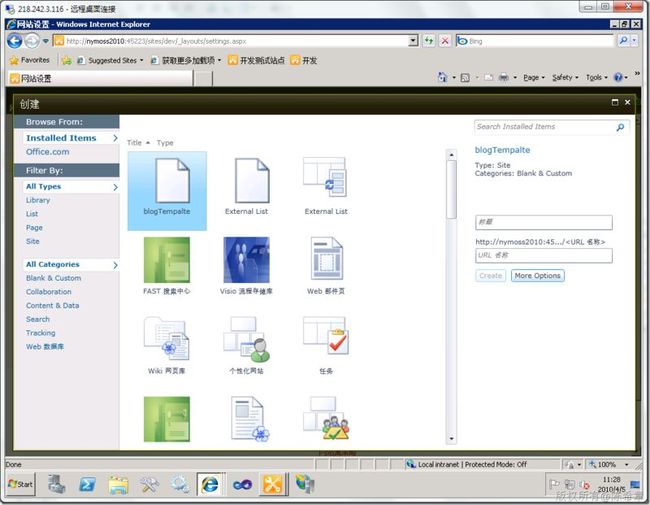Choose the personalization site template icon
Viewport: 650px width, 505px height.
coord(246,339)
